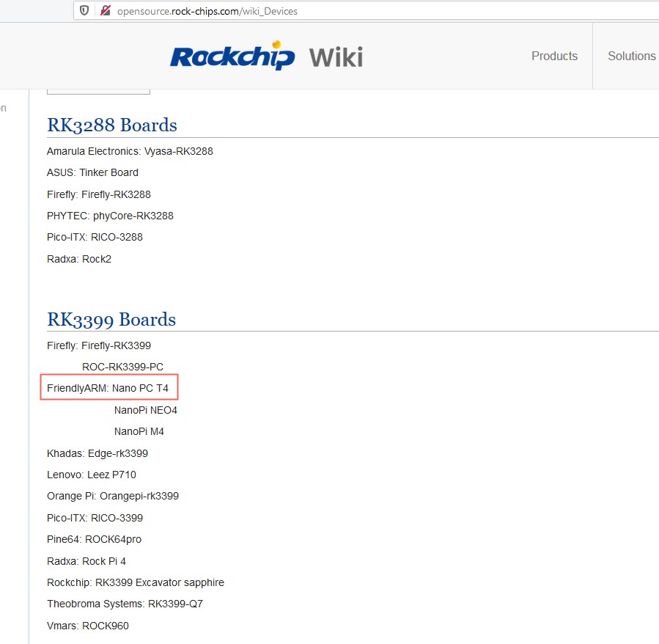Open the ASUS Tinker Board entry
This screenshot has height=644, width=659.
click(x=92, y=172)
